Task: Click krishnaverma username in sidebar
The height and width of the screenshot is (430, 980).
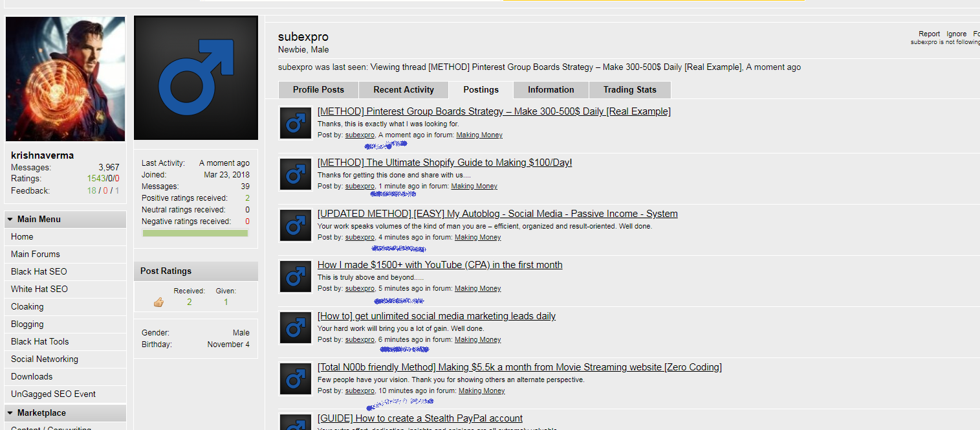Action: [43, 155]
